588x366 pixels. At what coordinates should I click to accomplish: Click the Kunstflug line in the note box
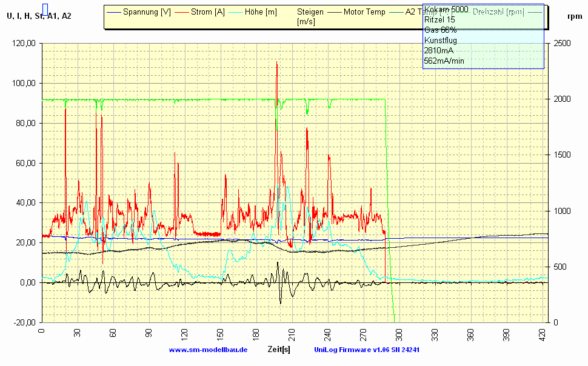tap(441, 40)
